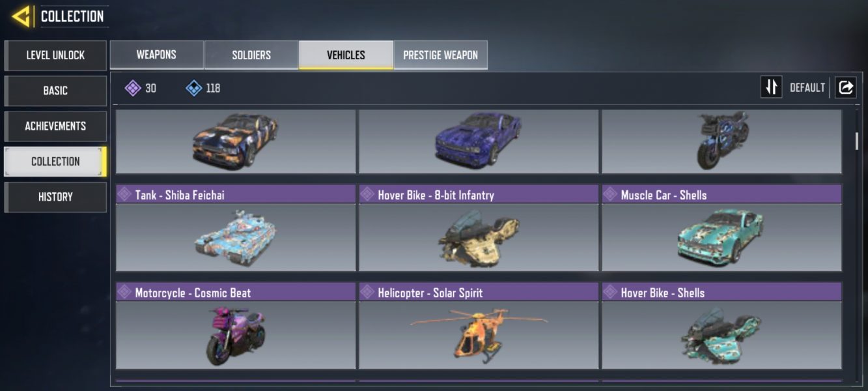Click the purple epic currency diamond icon

click(x=133, y=88)
